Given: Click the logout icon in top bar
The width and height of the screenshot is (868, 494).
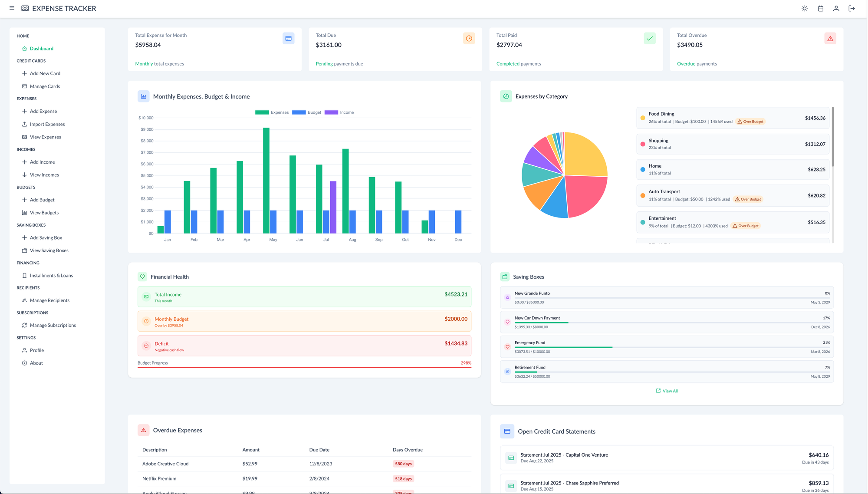Looking at the screenshot, I should click(x=852, y=9).
